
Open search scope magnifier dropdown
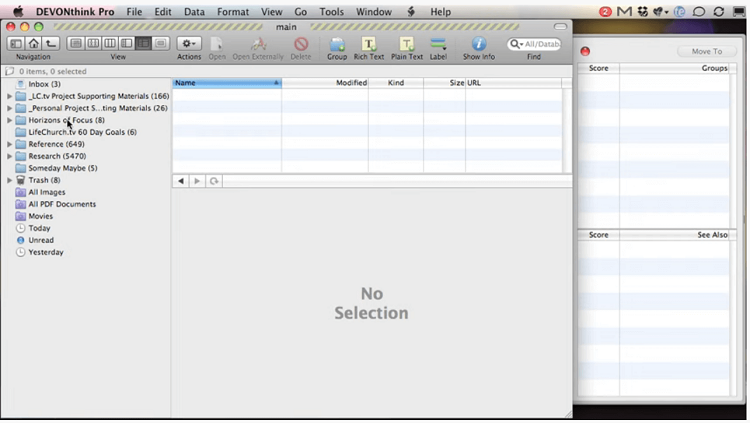[516, 44]
